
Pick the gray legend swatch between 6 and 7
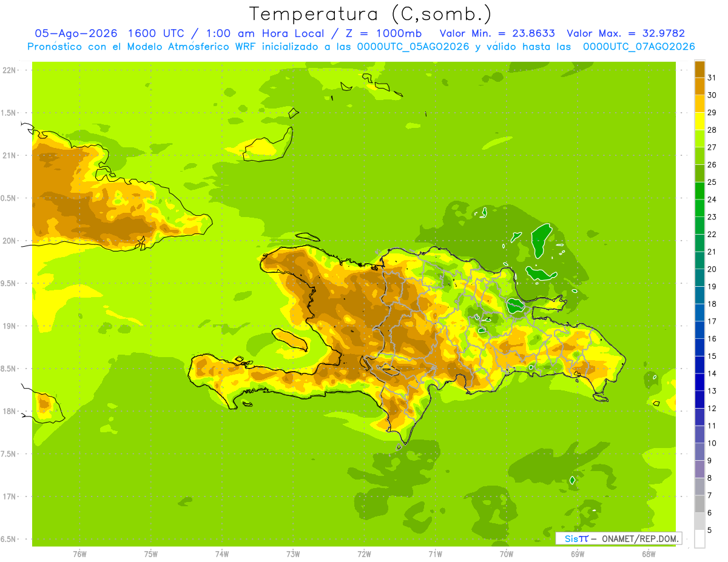(699, 504)
